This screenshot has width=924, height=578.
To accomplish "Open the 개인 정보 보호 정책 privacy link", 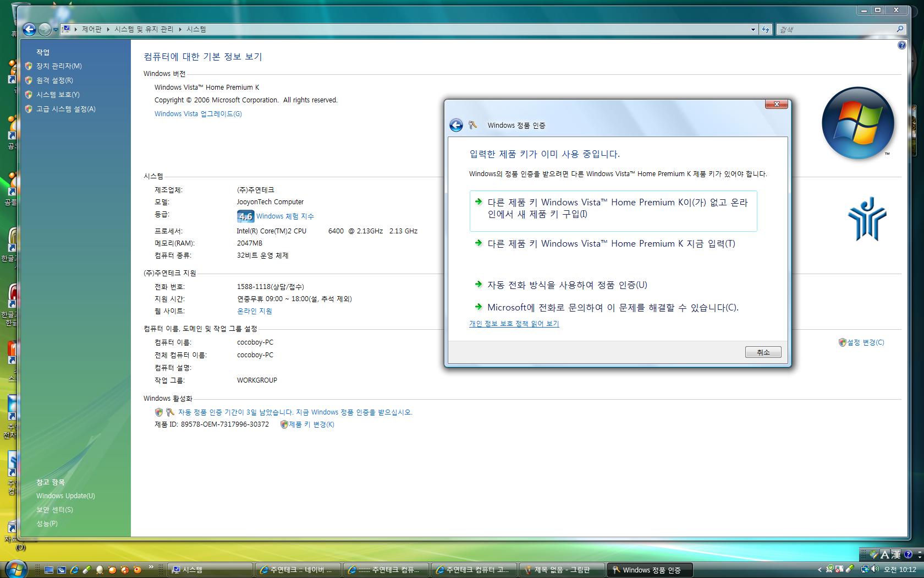I will click(514, 324).
